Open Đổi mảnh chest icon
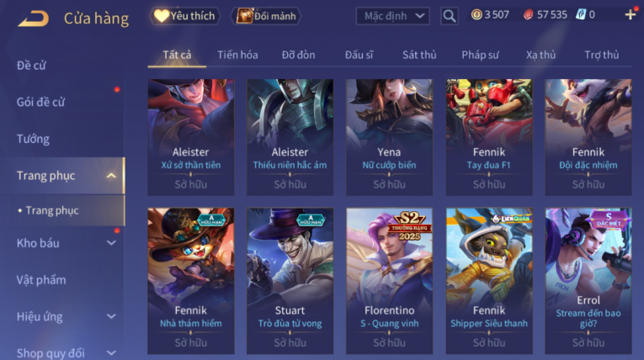Image resolution: width=644 pixels, height=360 pixels. tap(244, 16)
